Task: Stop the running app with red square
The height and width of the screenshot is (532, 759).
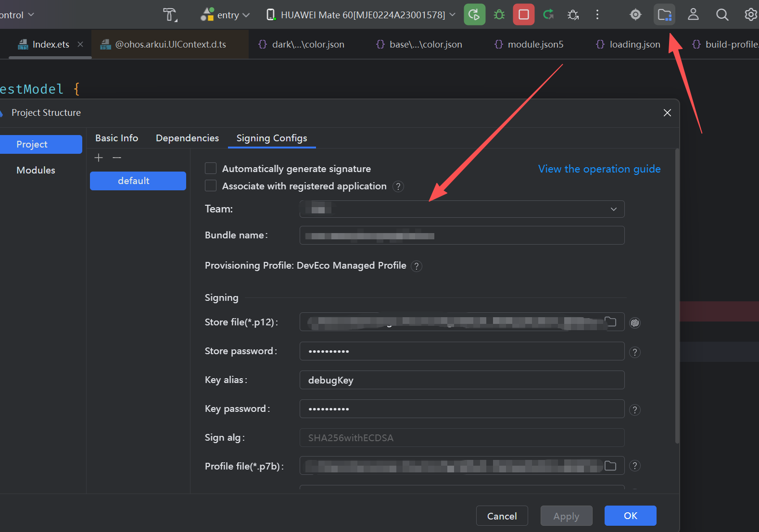Action: pos(524,14)
